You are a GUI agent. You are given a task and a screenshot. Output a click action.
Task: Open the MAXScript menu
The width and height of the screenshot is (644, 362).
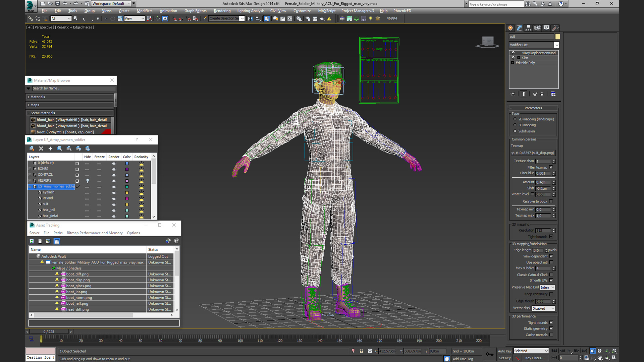tap(327, 11)
